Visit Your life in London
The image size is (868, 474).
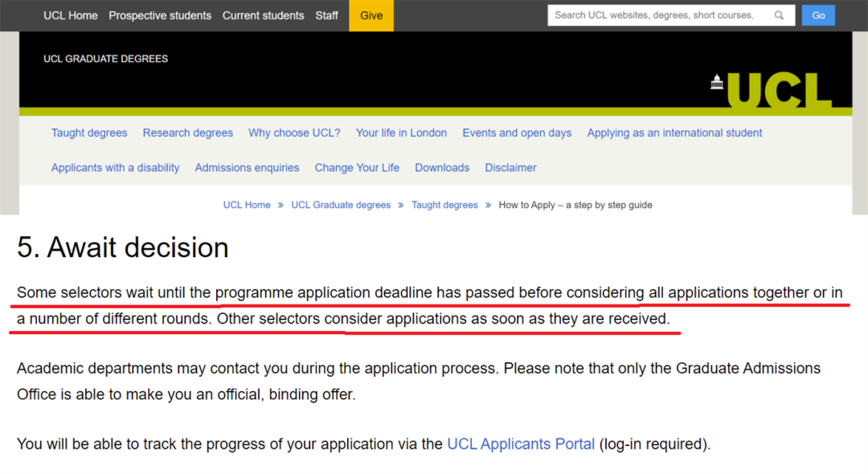(x=401, y=133)
